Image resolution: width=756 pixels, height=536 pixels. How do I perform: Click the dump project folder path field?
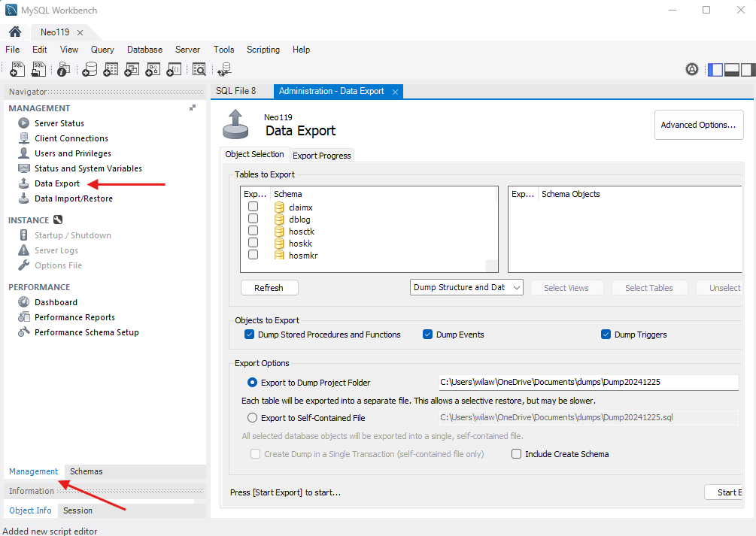(x=588, y=382)
